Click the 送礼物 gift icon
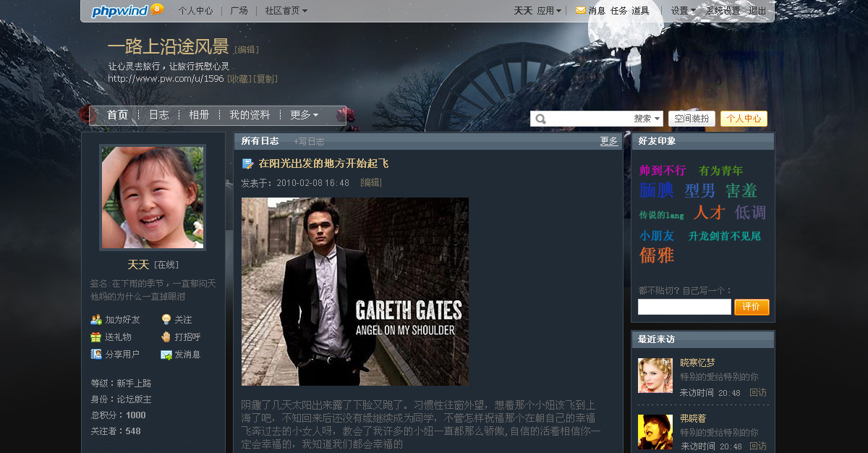Screen dimensions: 868x453 (x=96, y=336)
